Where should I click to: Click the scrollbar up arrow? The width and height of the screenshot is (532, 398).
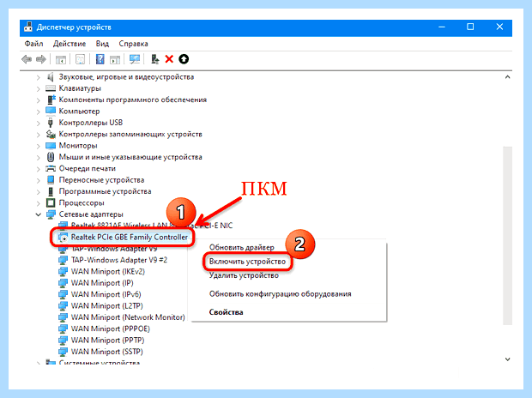tap(507, 77)
